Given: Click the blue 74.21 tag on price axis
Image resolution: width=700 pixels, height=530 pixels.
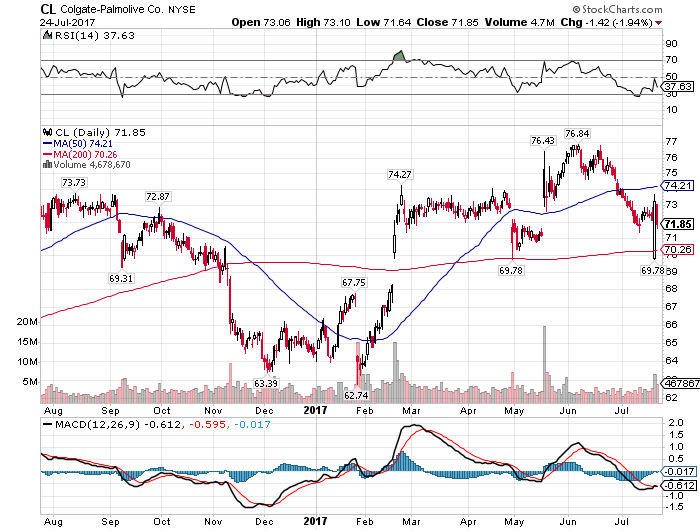Looking at the screenshot, I should [x=678, y=185].
